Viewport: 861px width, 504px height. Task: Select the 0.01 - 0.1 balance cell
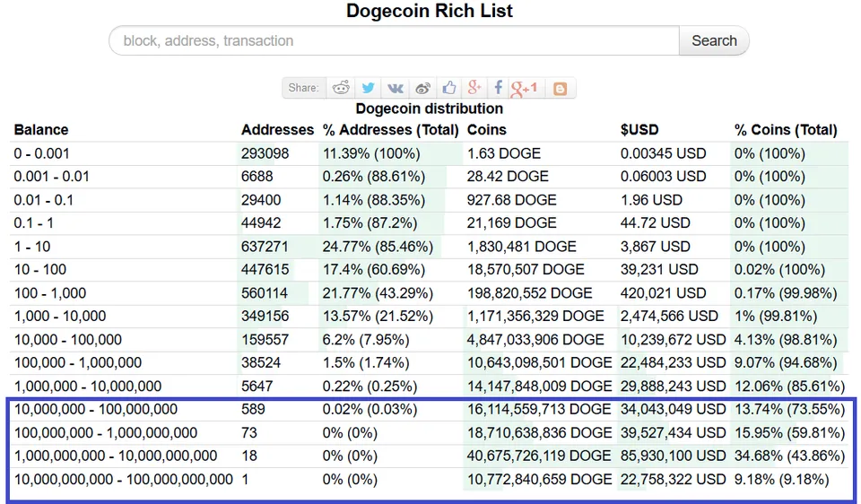pyautogui.click(x=43, y=200)
